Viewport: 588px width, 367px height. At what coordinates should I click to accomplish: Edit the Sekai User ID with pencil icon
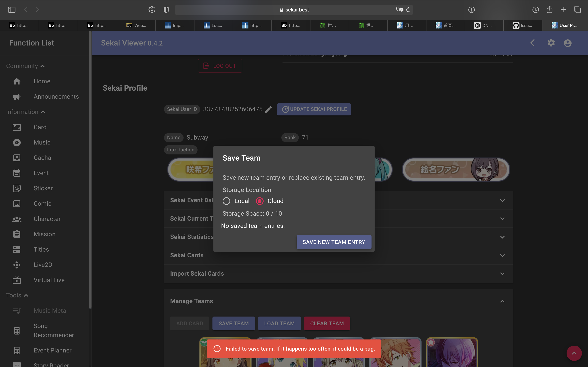click(x=268, y=109)
